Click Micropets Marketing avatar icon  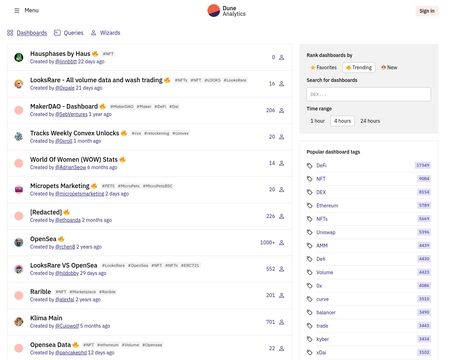coord(19,189)
